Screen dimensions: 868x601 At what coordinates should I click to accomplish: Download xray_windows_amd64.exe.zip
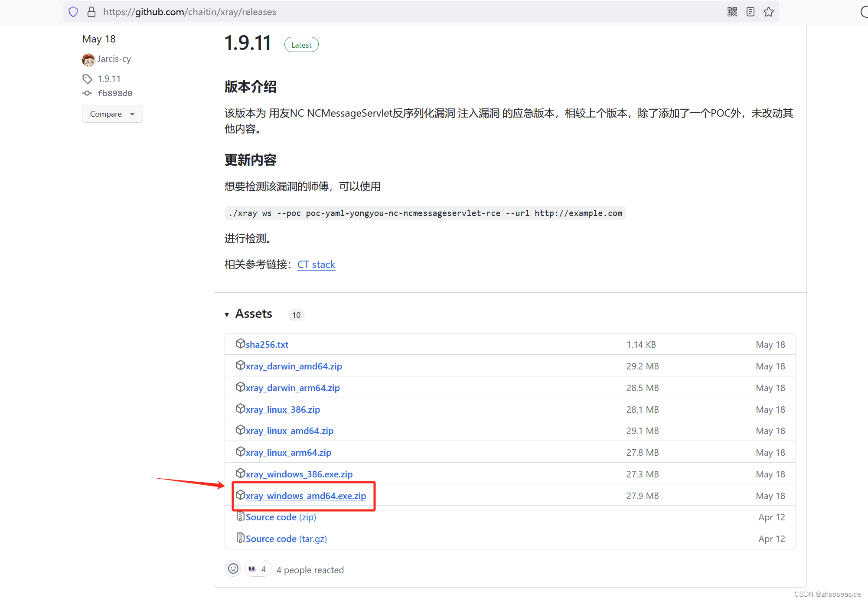(306, 496)
